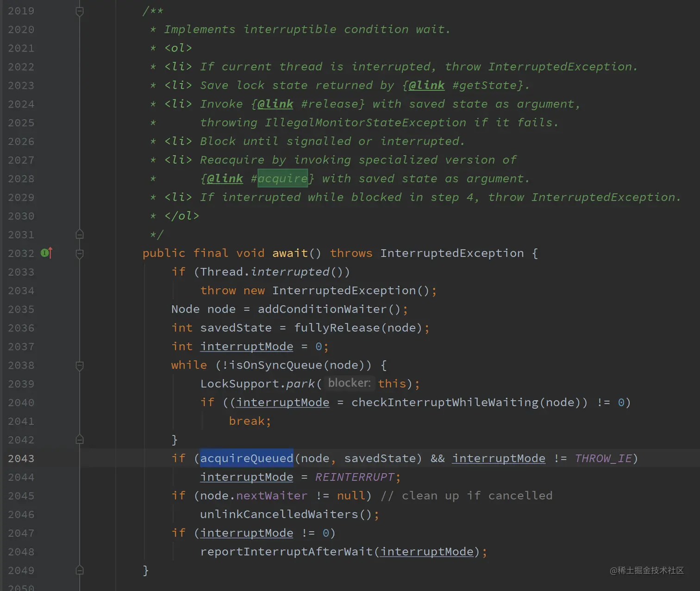Click the REINTERRUPT constant
The width and height of the screenshot is (700, 591).
click(355, 477)
